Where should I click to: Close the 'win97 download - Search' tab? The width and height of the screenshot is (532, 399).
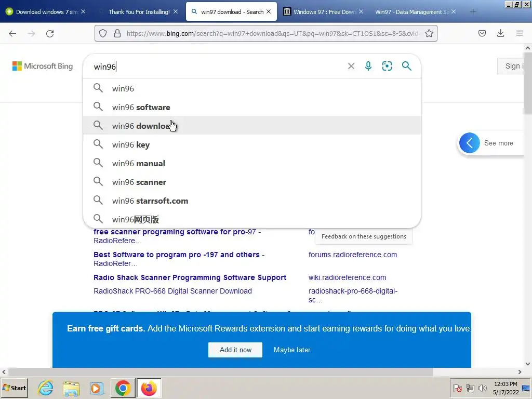pyautogui.click(x=269, y=11)
